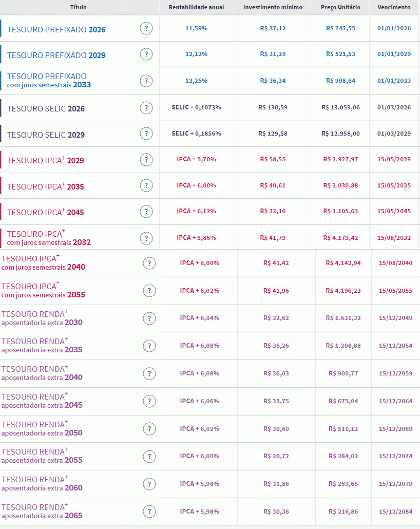Viewport: 420px width, 529px height.
Task: Click the Vencimento column header
Action: point(394,7)
